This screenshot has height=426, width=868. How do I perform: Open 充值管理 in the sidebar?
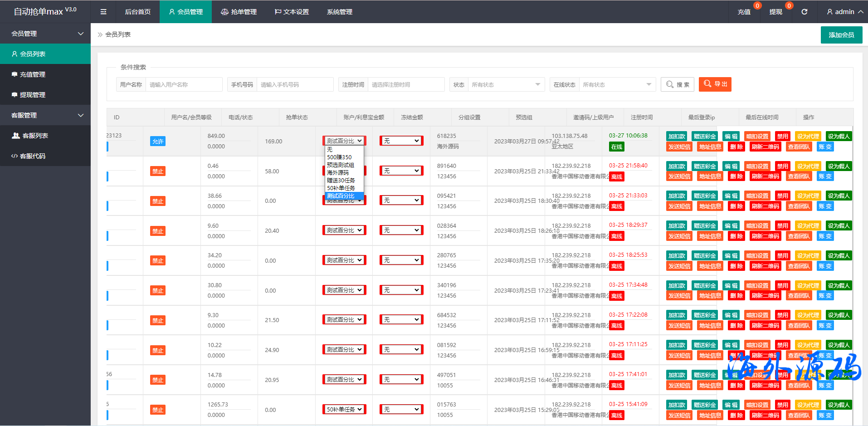click(33, 74)
